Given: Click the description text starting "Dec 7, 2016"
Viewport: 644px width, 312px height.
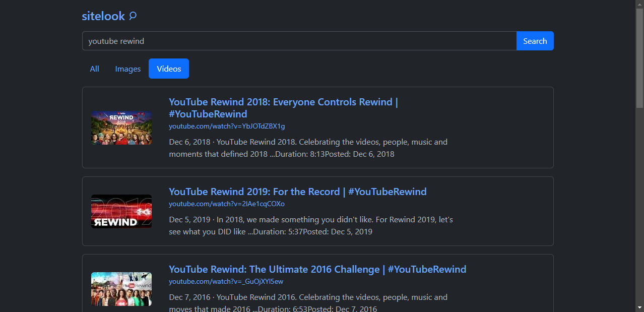Looking at the screenshot, I should pyautogui.click(x=308, y=303).
